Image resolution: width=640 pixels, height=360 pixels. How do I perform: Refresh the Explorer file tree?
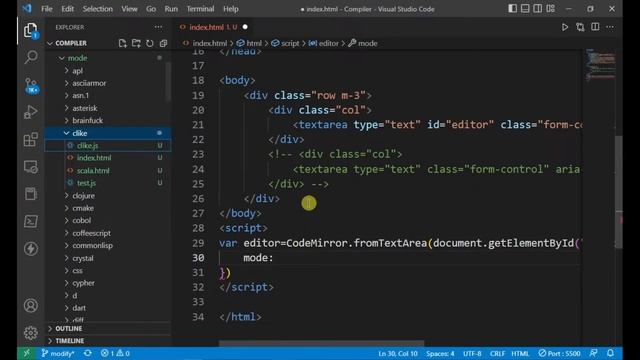[149, 43]
